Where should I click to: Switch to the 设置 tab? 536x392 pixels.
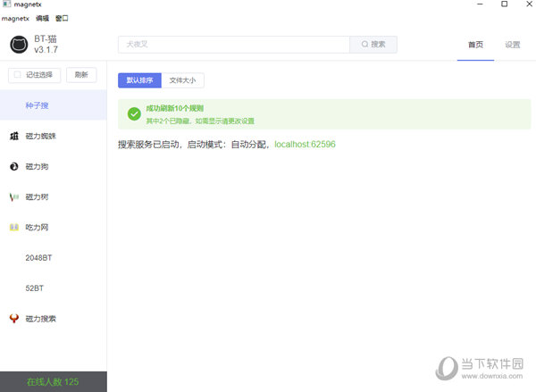point(512,45)
